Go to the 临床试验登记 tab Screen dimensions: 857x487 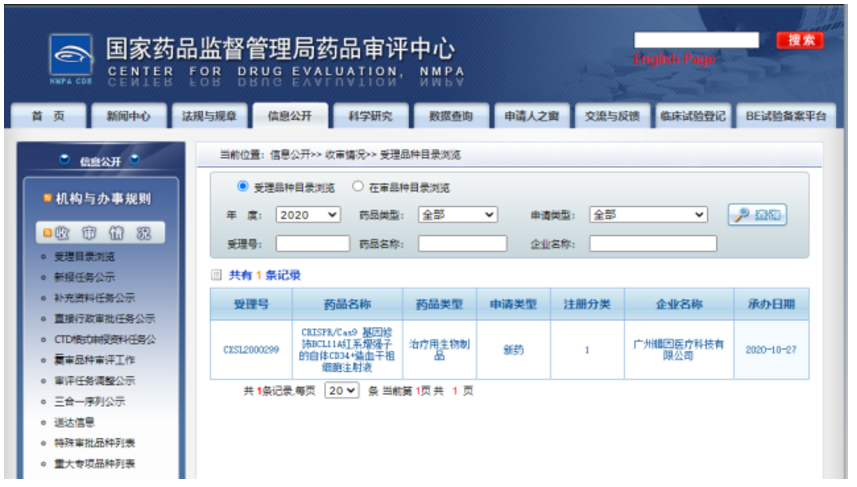(693, 116)
